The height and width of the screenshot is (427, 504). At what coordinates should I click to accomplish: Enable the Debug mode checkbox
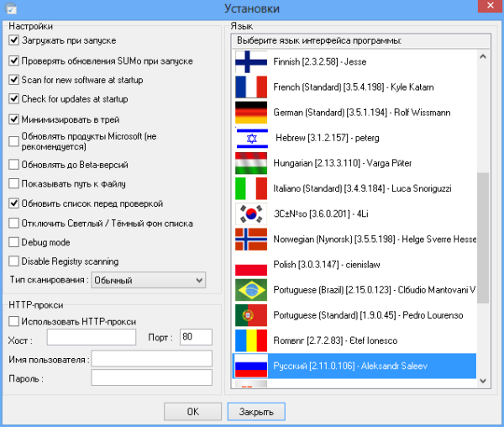[x=13, y=242]
